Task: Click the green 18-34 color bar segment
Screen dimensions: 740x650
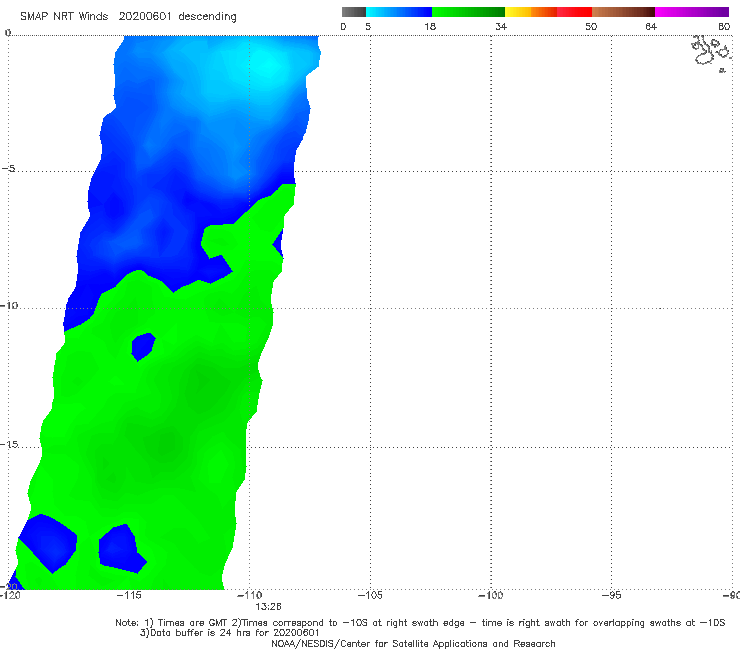Action: pyautogui.click(x=468, y=12)
